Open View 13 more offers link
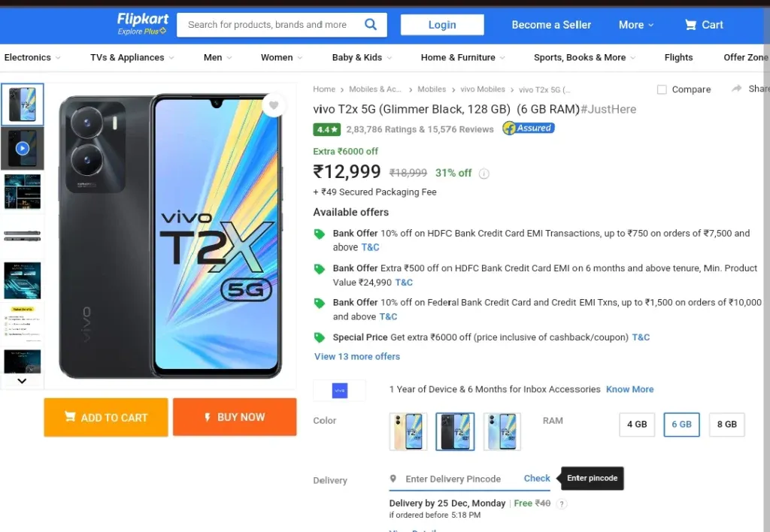 coord(357,357)
